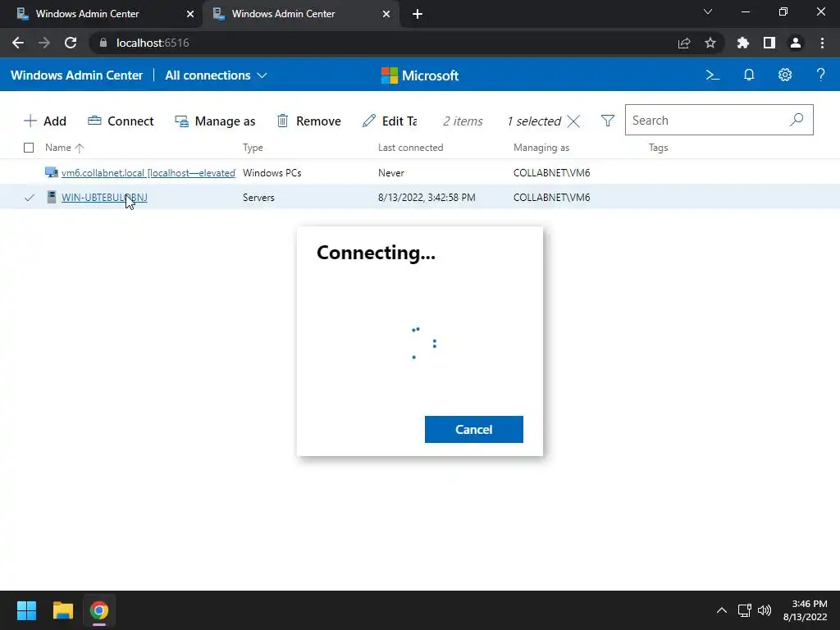
Task: Toggle the Chrome side panel icon
Action: [769, 43]
